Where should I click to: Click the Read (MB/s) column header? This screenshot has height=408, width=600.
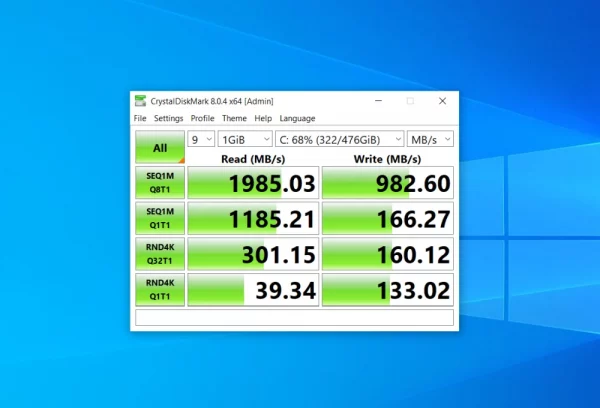[253, 159]
